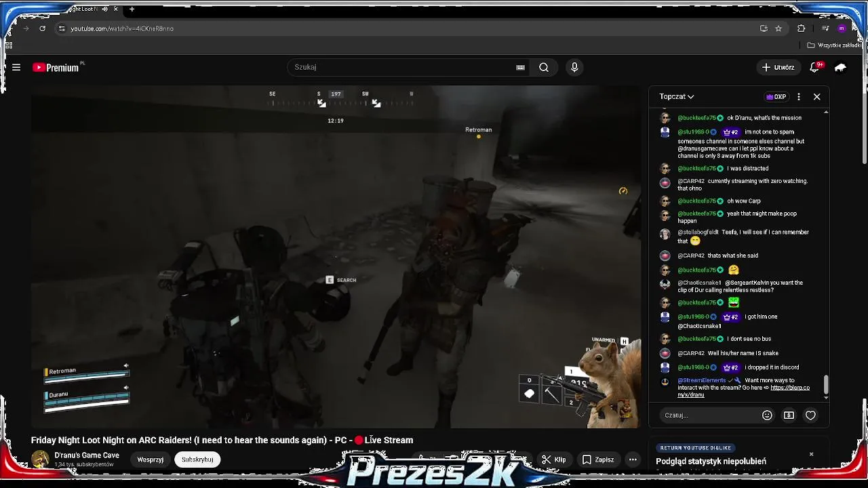Click the install/cast icon in address bar
Image resolution: width=868 pixels, height=488 pixels.
point(764,28)
